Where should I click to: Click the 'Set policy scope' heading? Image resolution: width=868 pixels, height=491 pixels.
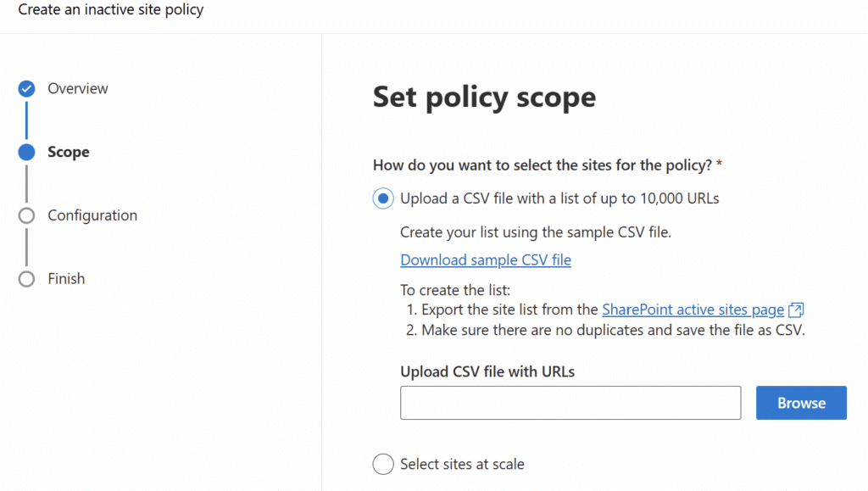click(x=484, y=98)
